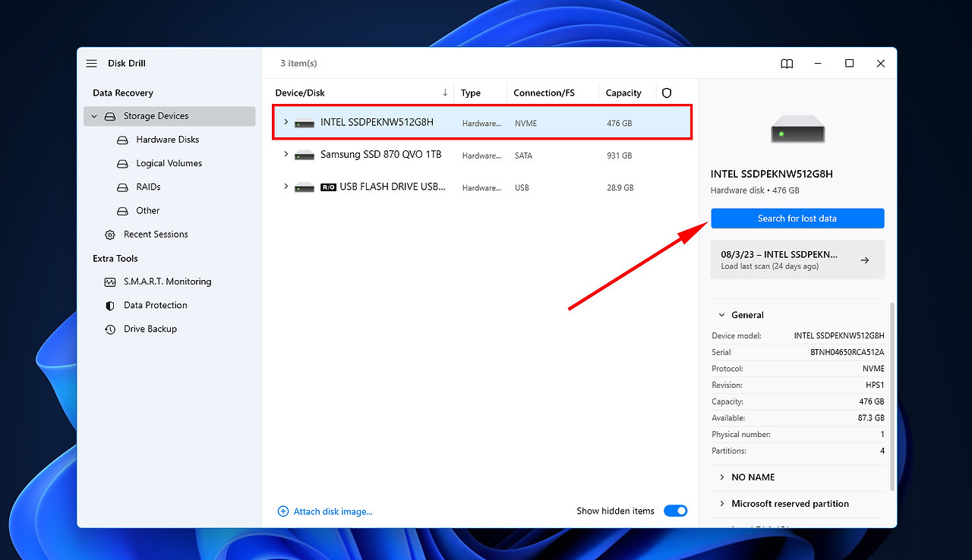The height and width of the screenshot is (560, 972).
Task: Open the hamburger menu
Action: (92, 64)
